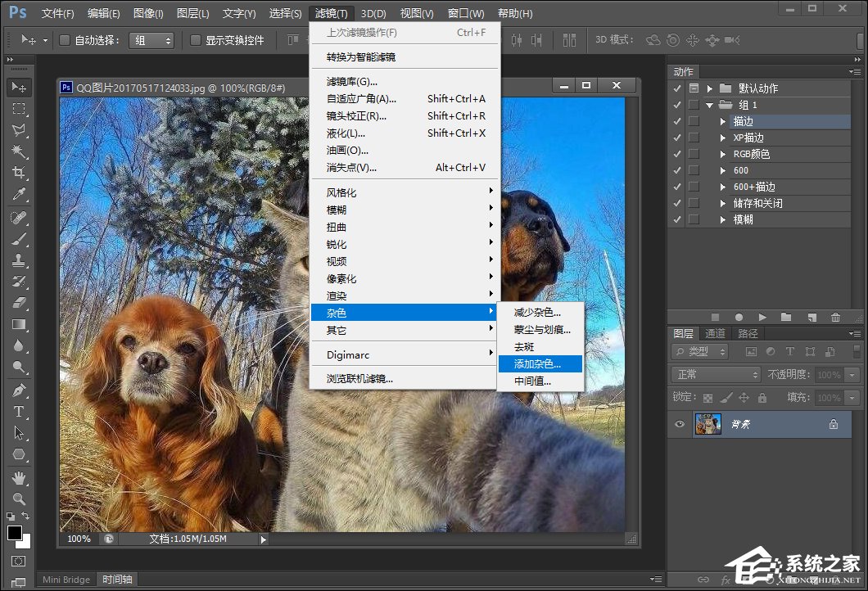Select the Move tool in the toolbar
The height and width of the screenshot is (591, 868).
18,86
